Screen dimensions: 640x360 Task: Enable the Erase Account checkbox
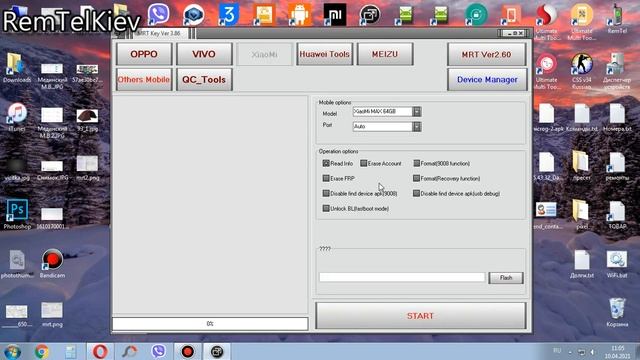point(363,163)
